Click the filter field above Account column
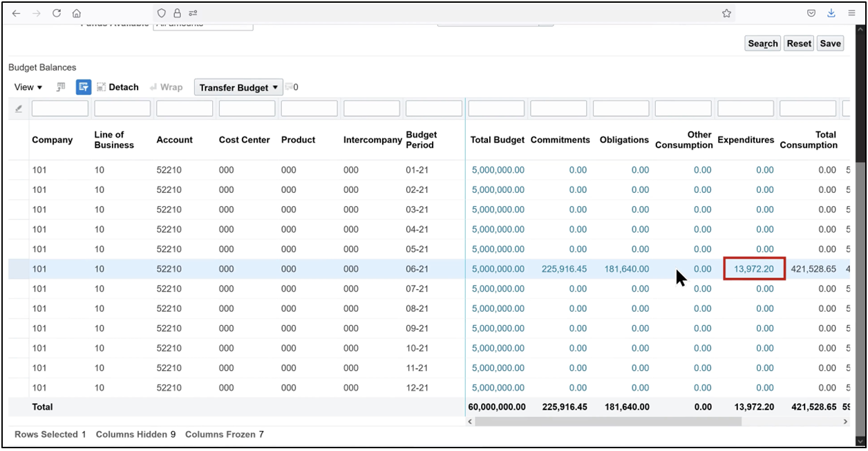 pos(184,108)
